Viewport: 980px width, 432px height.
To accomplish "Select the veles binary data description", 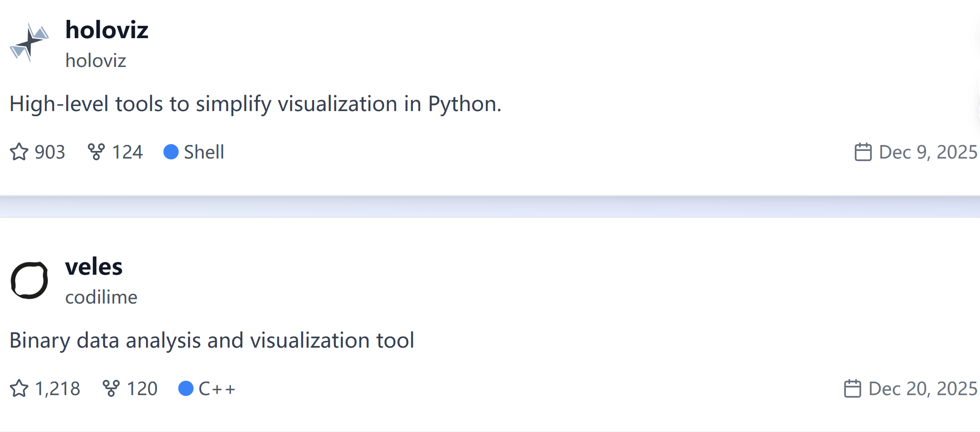I will tap(212, 340).
